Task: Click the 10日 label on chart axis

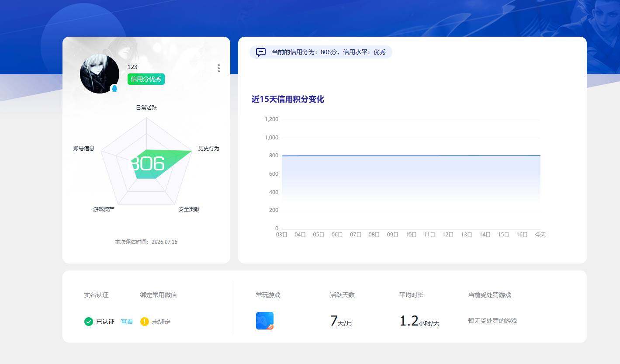Action: click(411, 235)
